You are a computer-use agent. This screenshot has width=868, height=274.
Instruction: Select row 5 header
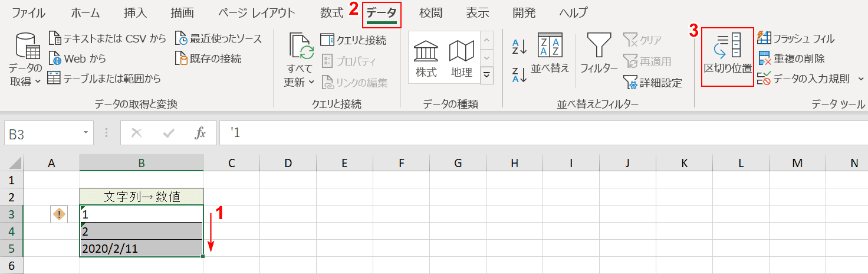[12, 249]
